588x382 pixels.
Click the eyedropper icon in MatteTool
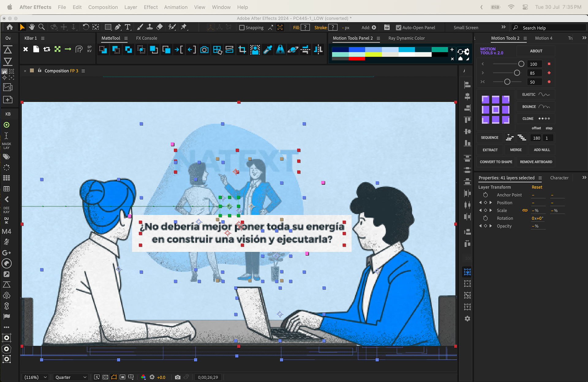268,50
